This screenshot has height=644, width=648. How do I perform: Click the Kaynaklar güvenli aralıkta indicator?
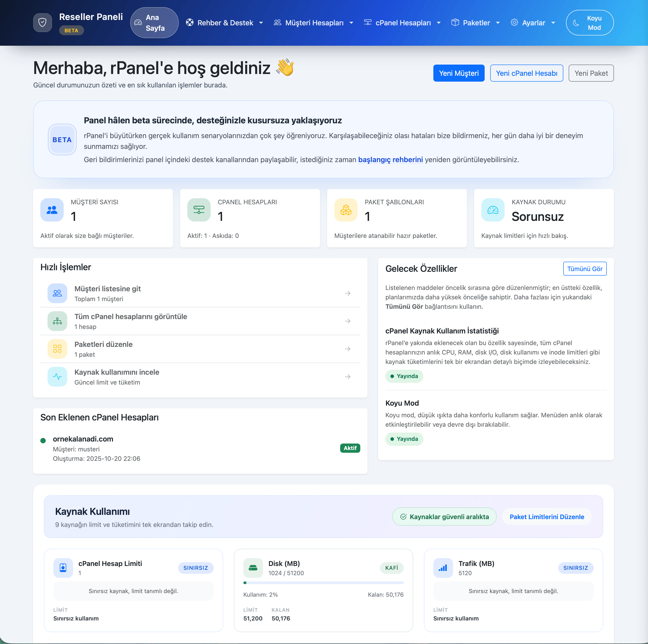tap(444, 516)
